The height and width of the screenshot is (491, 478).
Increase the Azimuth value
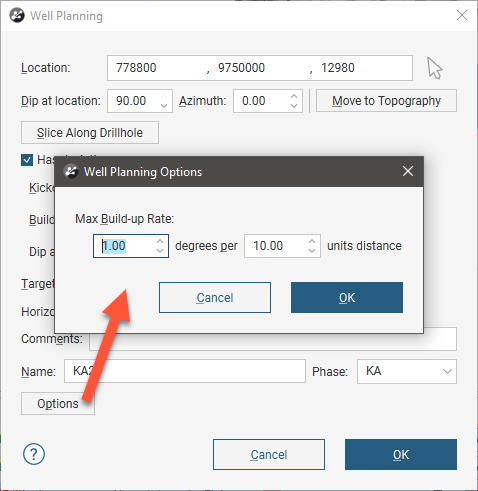tap(294, 96)
